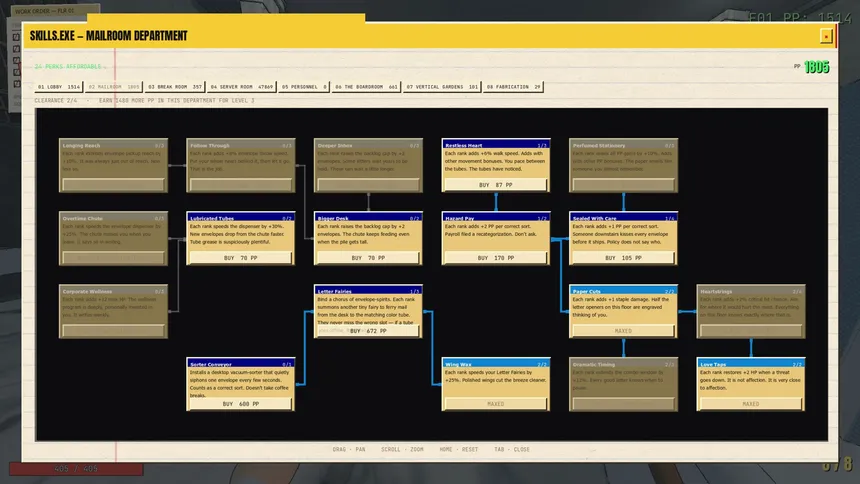Select the Sealed With Care card title

coord(595,218)
